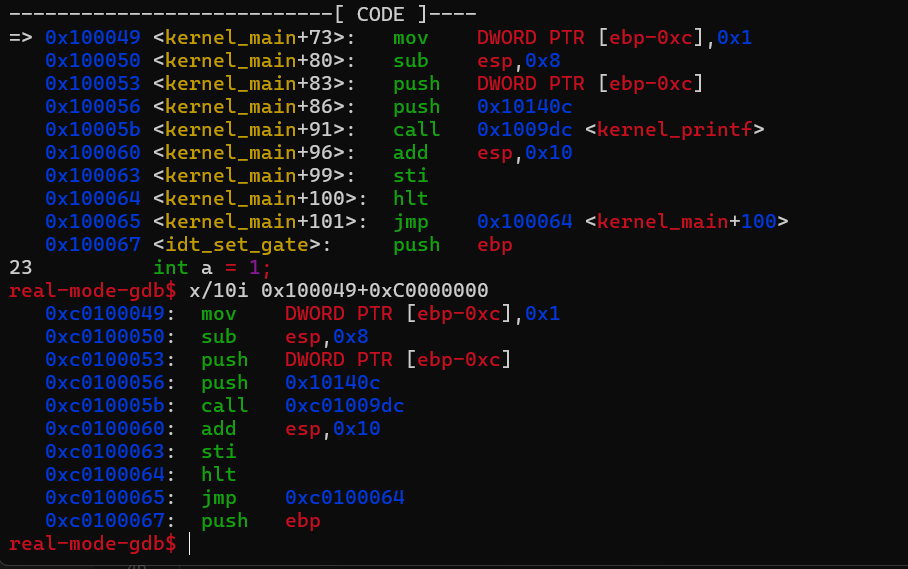This screenshot has height=569, width=908.
Task: Click the sub mnemonic at 0xc0100050
Action: pos(218,337)
